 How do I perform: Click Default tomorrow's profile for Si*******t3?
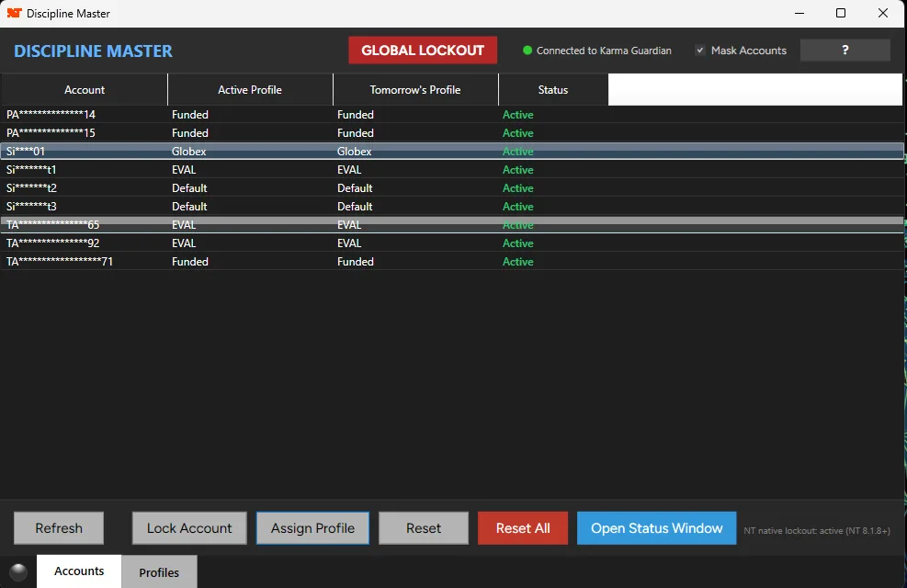[x=355, y=207]
